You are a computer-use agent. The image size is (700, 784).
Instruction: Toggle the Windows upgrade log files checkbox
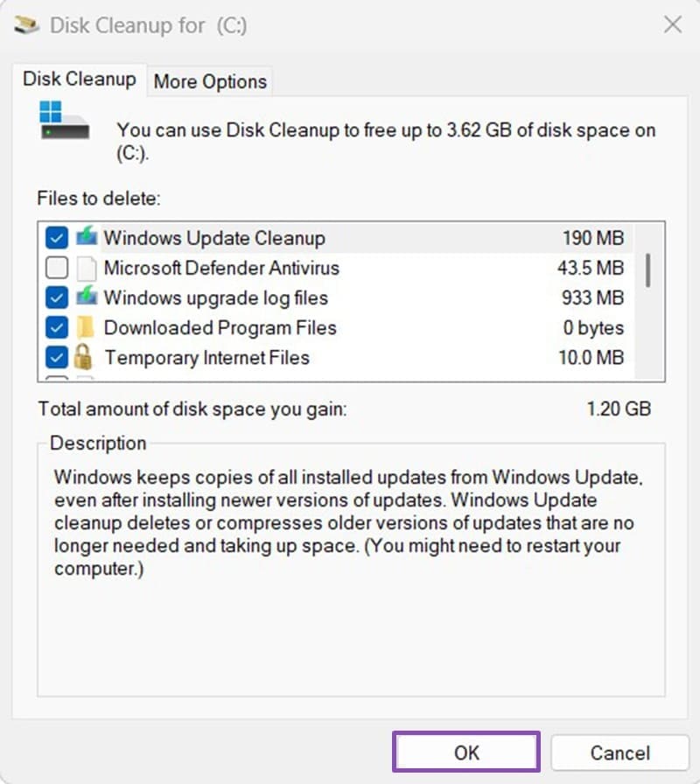(57, 297)
